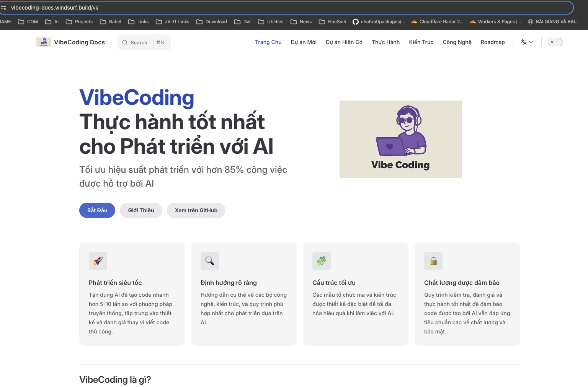Click the Xem trên GitHub button
This screenshot has height=387, width=588.
pyautogui.click(x=196, y=210)
